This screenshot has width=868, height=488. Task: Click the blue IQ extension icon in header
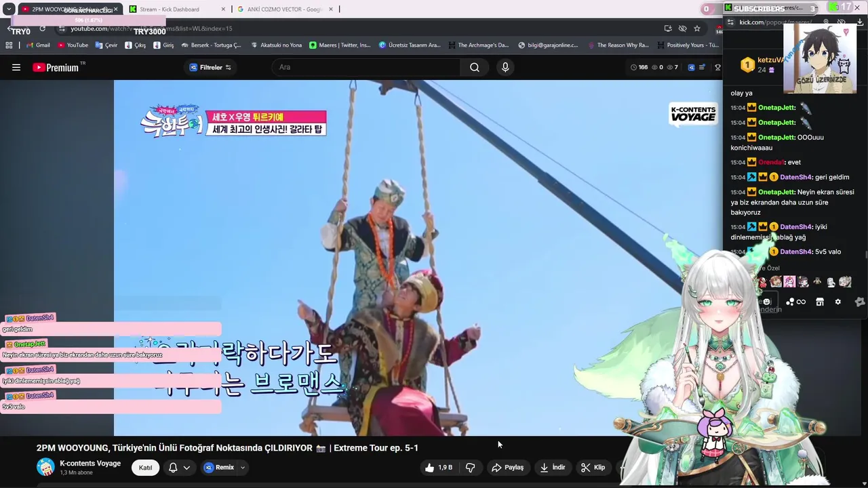point(691,67)
